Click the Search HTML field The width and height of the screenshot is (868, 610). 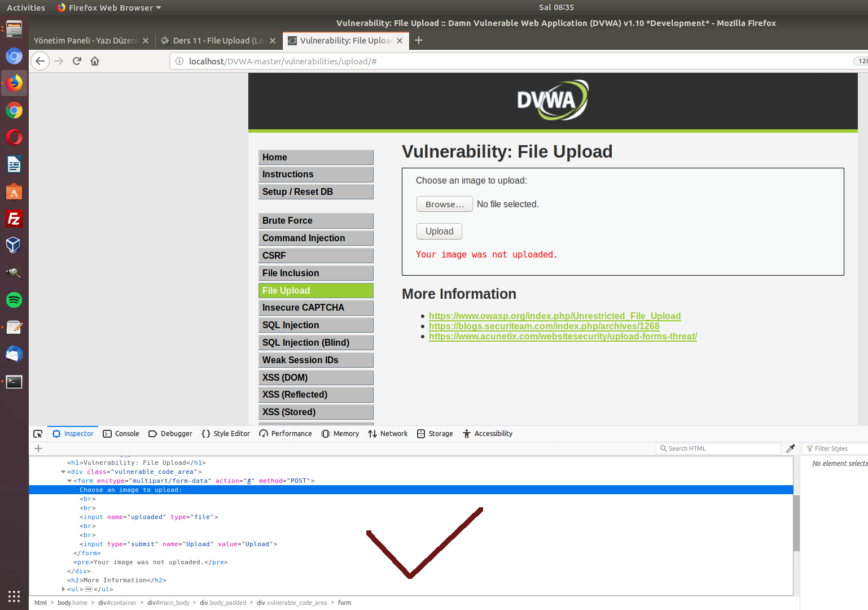(718, 448)
